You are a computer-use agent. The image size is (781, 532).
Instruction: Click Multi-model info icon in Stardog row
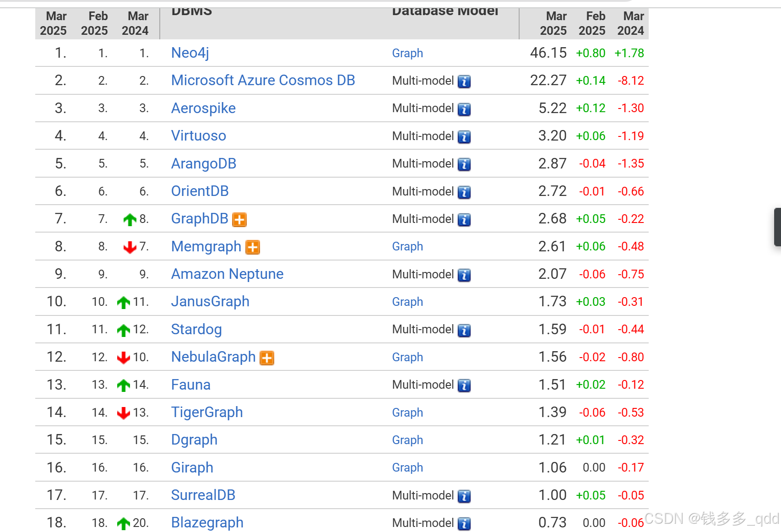(x=464, y=331)
